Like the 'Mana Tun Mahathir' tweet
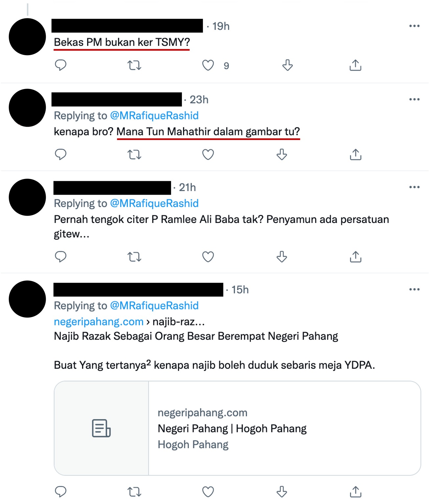The width and height of the screenshot is (429, 504). (208, 154)
